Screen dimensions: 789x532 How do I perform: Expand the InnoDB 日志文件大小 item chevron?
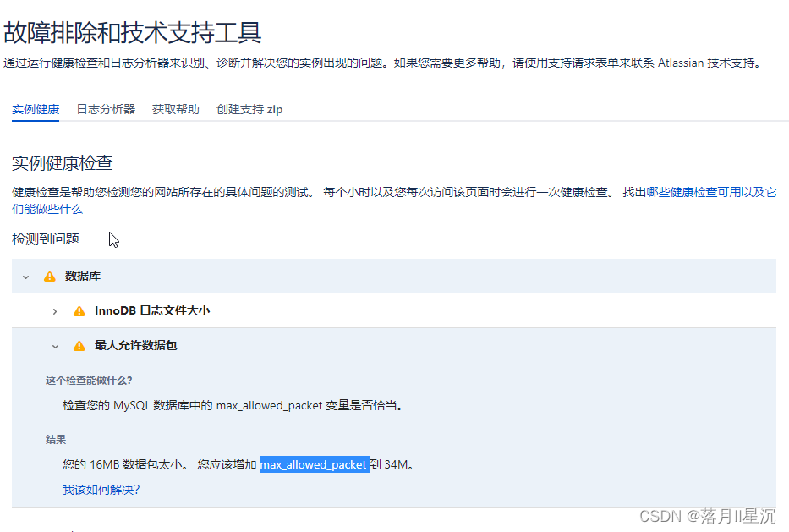pyautogui.click(x=55, y=311)
